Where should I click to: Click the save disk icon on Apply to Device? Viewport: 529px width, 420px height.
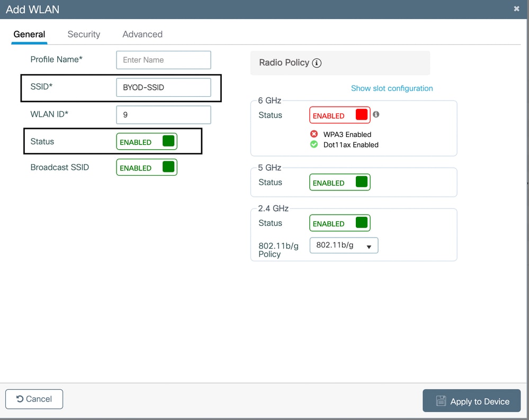pos(441,400)
